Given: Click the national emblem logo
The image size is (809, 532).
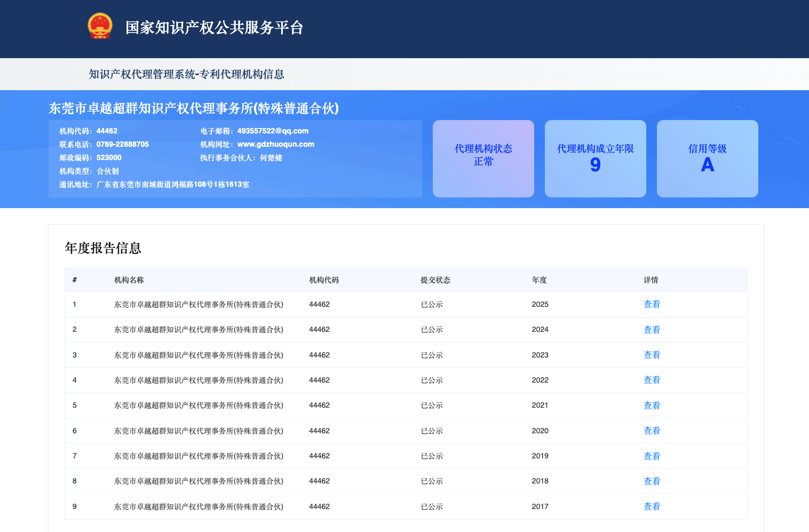Looking at the screenshot, I should click(100, 26).
